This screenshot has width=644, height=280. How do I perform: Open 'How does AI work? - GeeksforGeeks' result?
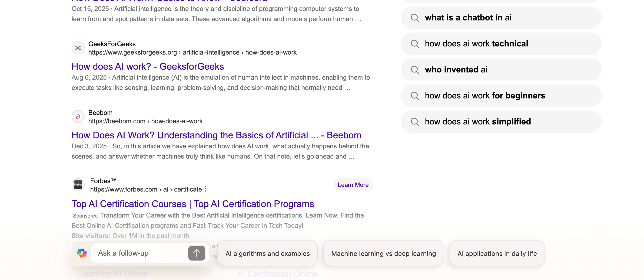(x=147, y=66)
